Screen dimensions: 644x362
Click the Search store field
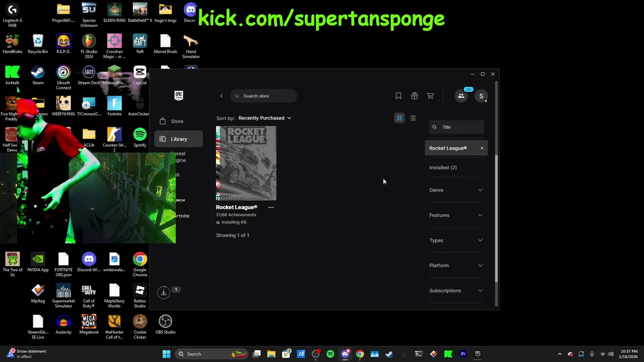[264, 96]
